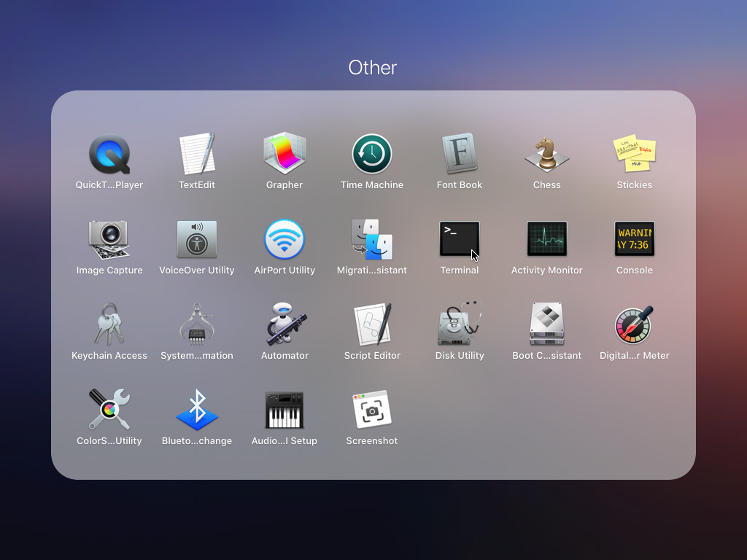Viewport: 747px width, 560px height.
Task: Click the 'Font Book' label text
Action: click(x=460, y=184)
